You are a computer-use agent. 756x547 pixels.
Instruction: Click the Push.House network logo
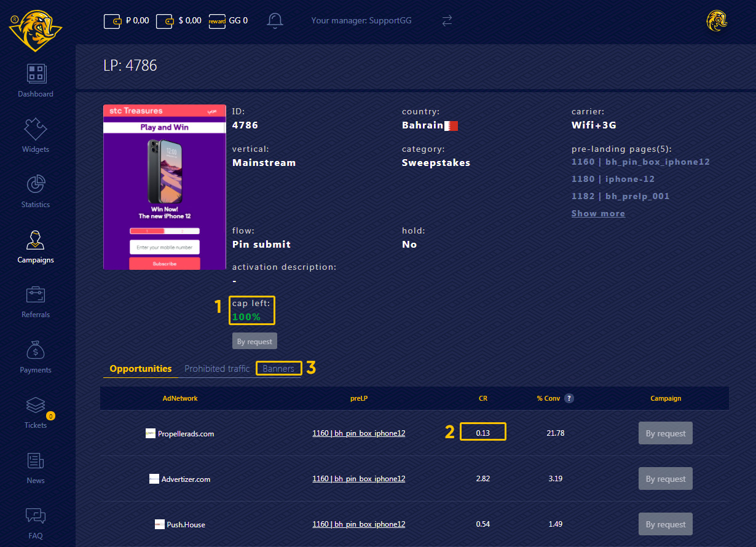click(160, 524)
